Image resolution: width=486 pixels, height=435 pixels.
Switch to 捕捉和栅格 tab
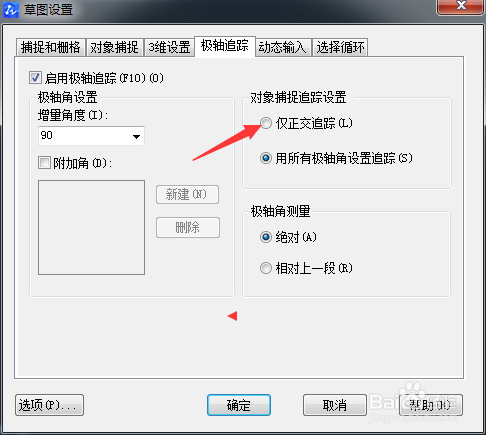(51, 47)
